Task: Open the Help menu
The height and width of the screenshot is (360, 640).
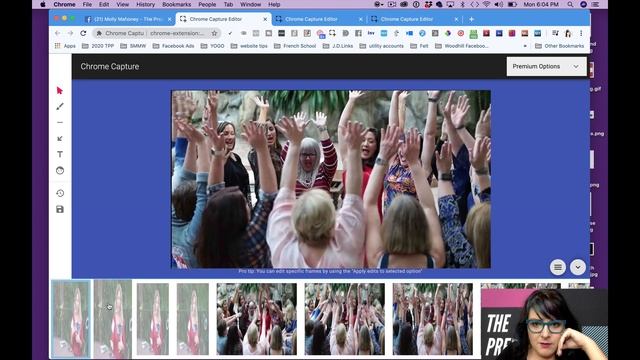Action: click(x=274, y=4)
